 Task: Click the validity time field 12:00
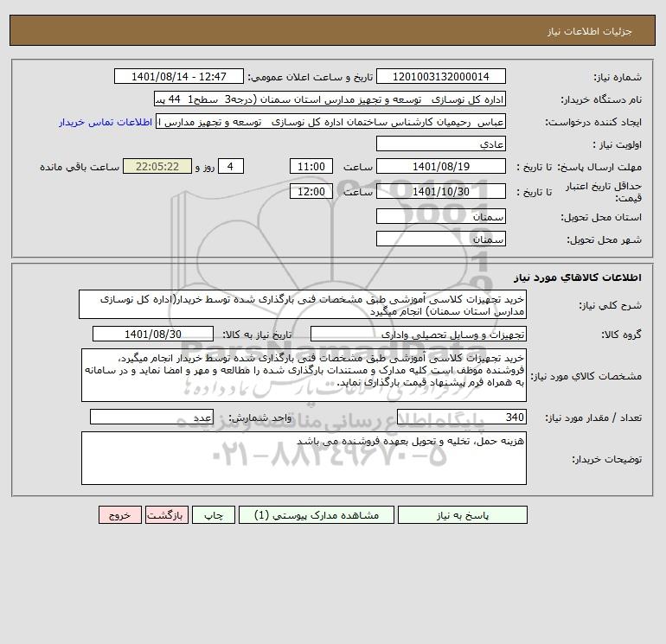click(311, 191)
